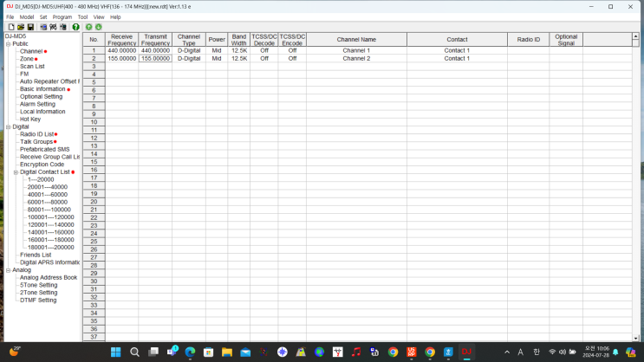Viewport: 644px width, 362px height.
Task: Select contact range 1---20000
Action: [41, 179]
